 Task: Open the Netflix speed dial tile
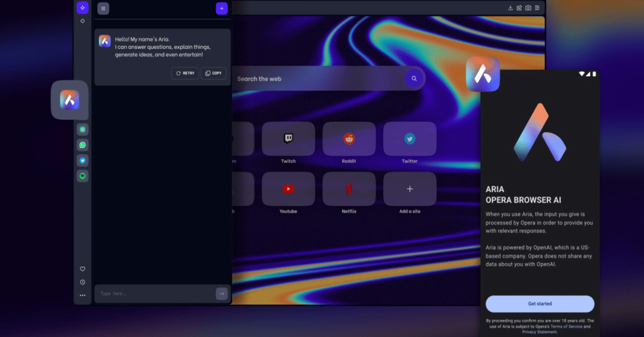pos(349,189)
